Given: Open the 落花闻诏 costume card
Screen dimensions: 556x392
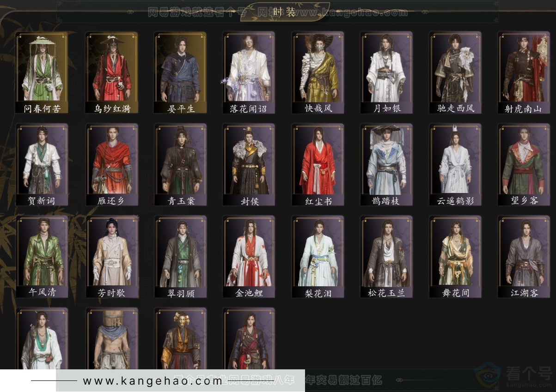Looking at the screenshot, I should (x=249, y=72).
